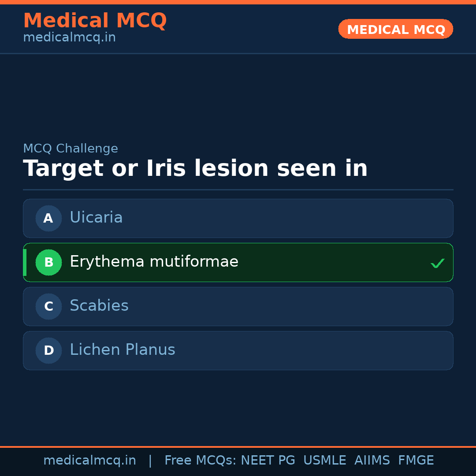Click the orange MEDICAL MCQ pill badge
This screenshot has height=476, width=476.
click(395, 29)
